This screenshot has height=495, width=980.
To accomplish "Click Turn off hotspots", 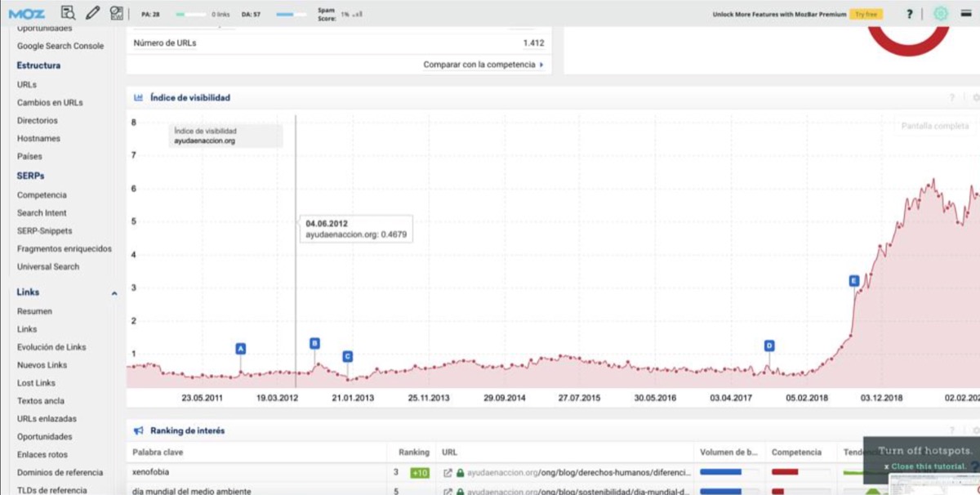I will [925, 451].
